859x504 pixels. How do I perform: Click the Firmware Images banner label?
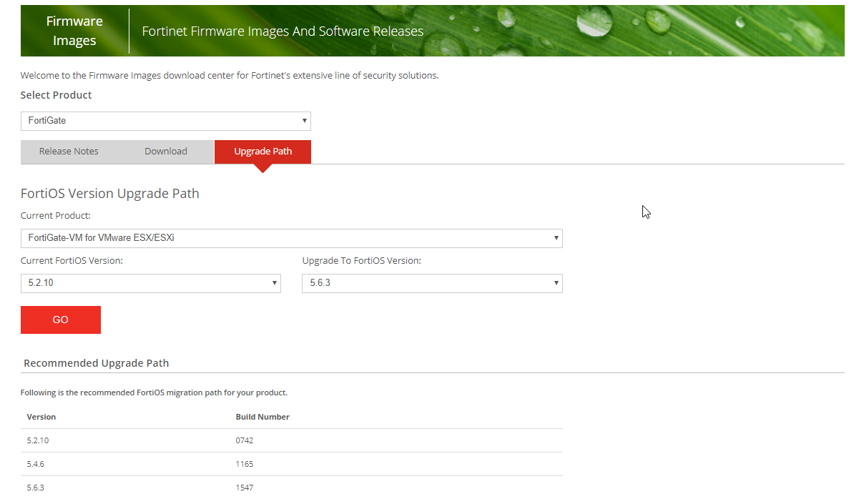tap(74, 31)
